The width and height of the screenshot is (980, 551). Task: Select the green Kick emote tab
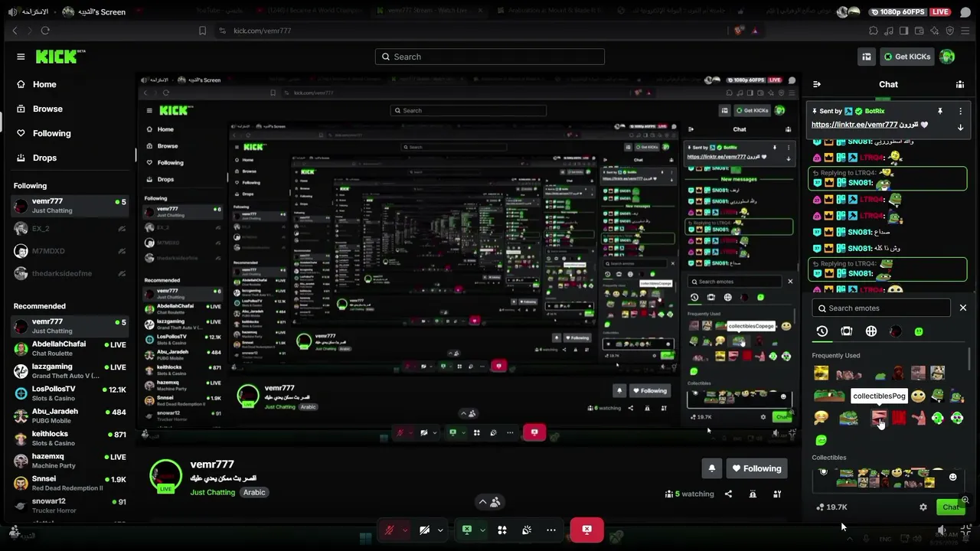[919, 331]
